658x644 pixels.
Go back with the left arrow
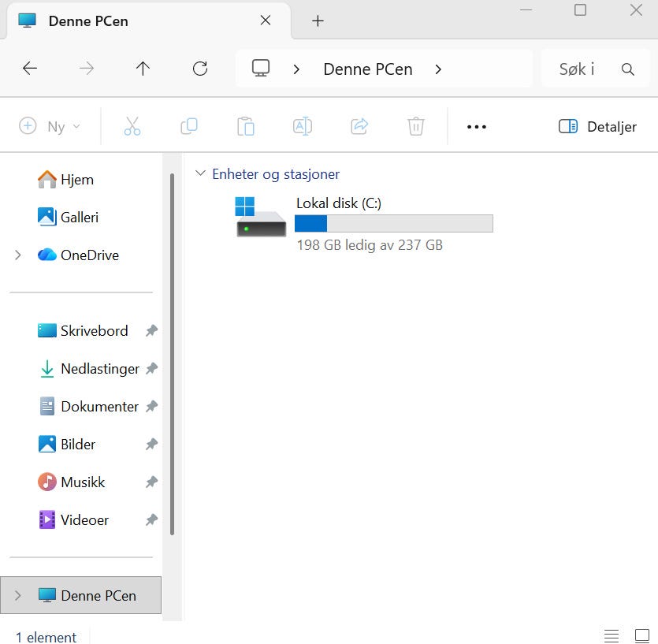click(30, 69)
